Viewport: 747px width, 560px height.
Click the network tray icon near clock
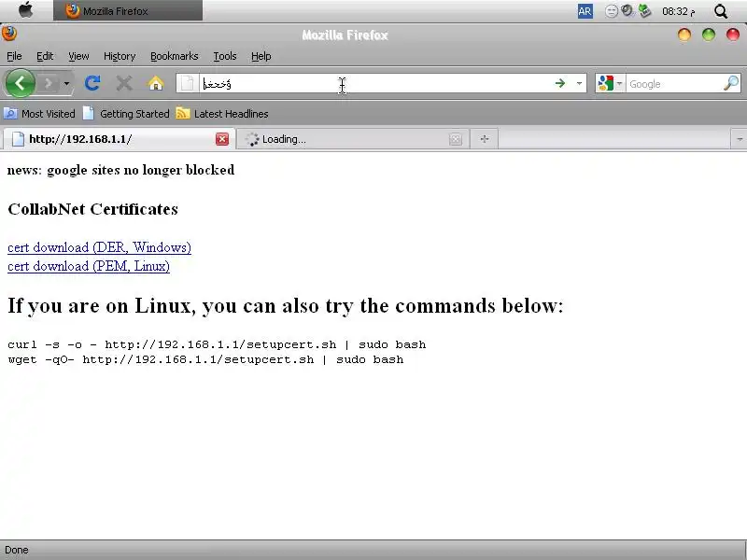pyautogui.click(x=644, y=10)
